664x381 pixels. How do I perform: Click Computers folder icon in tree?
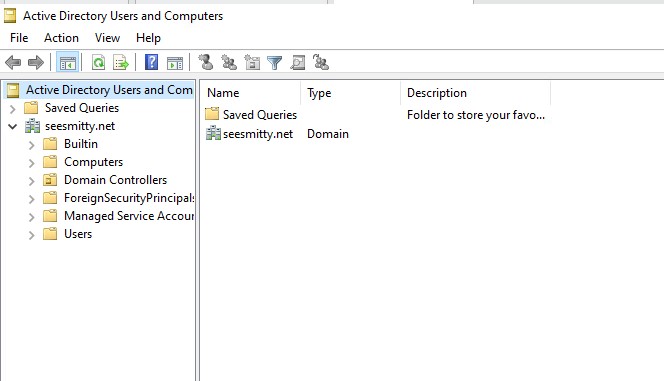point(50,162)
